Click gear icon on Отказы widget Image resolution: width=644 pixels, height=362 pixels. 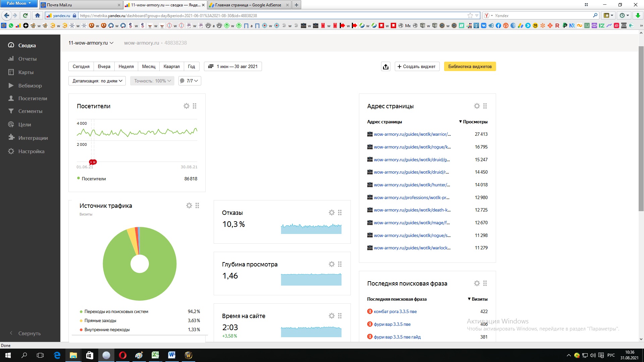coord(332,213)
